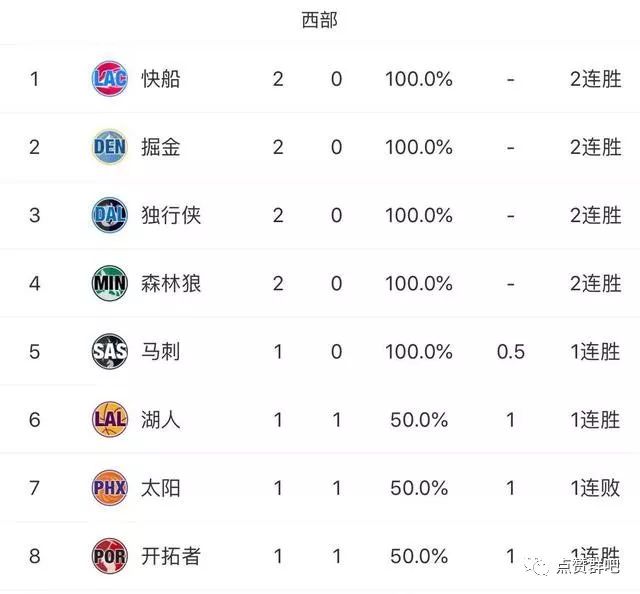Click the LAC Clippers team logo
Viewport: 640px width, 594px height.
[110, 79]
